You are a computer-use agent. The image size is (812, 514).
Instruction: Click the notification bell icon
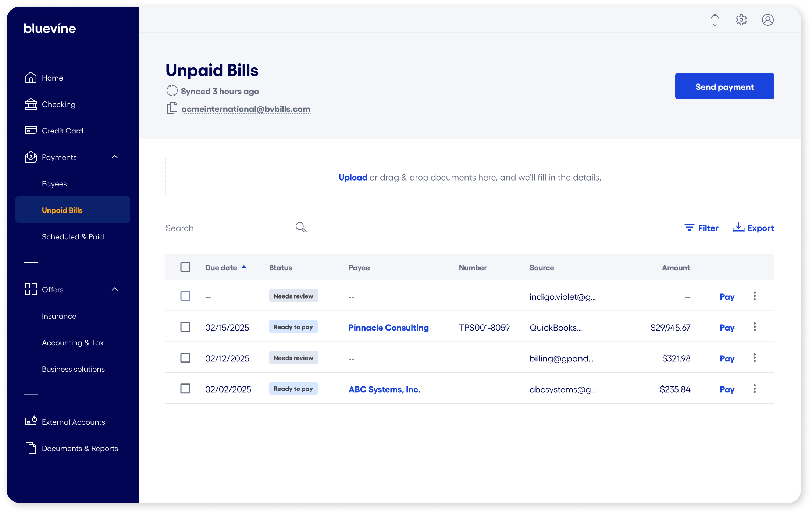coord(715,20)
